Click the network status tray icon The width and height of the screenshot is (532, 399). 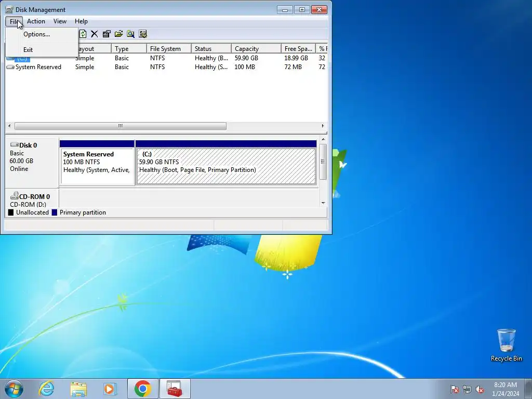[467, 389]
